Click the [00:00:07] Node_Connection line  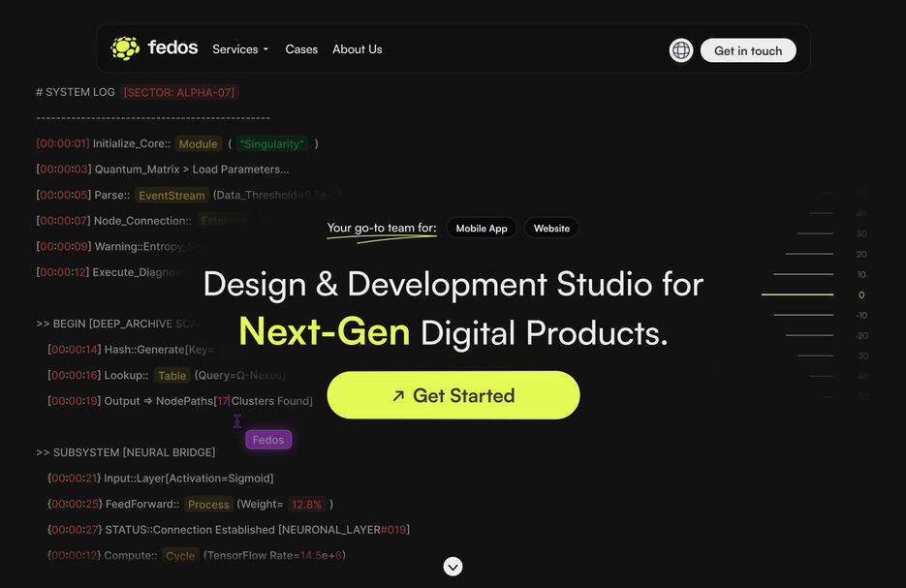[x=142, y=221]
